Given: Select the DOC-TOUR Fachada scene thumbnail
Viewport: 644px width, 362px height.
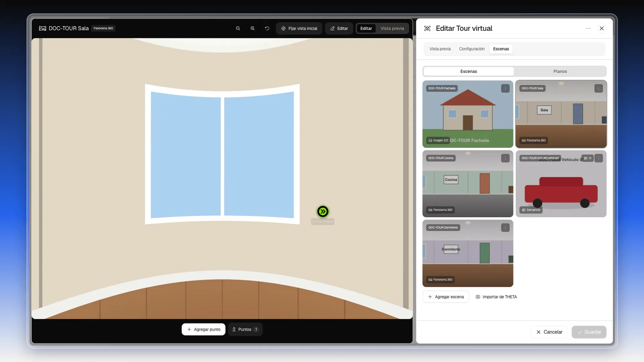Looking at the screenshot, I should tap(468, 114).
